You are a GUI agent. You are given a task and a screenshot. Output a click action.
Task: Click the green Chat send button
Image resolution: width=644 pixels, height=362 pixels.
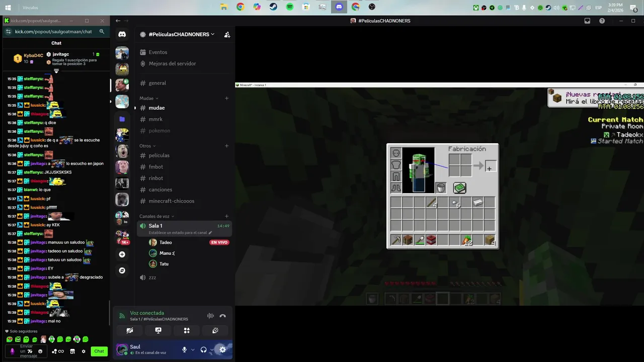[x=99, y=351]
